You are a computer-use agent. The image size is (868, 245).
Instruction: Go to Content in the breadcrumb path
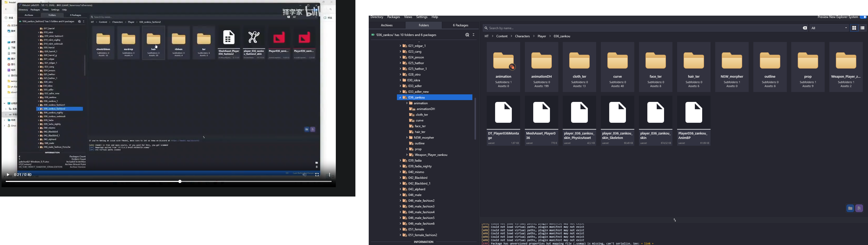502,36
